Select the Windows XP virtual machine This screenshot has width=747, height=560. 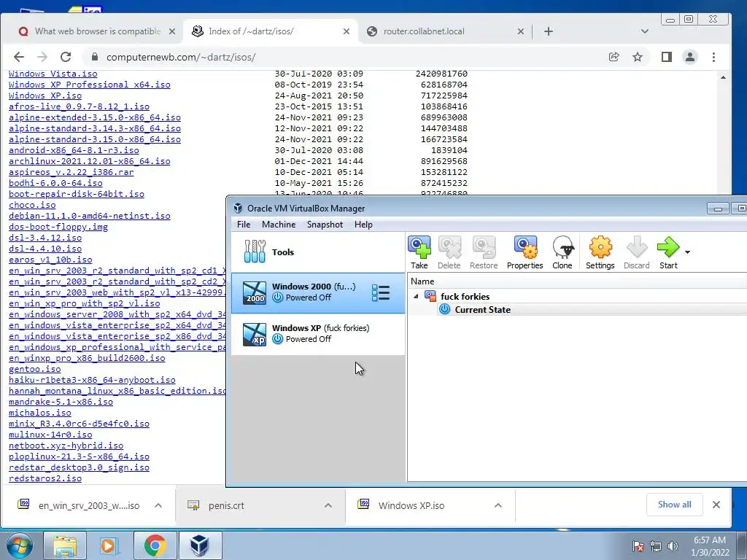click(318, 334)
